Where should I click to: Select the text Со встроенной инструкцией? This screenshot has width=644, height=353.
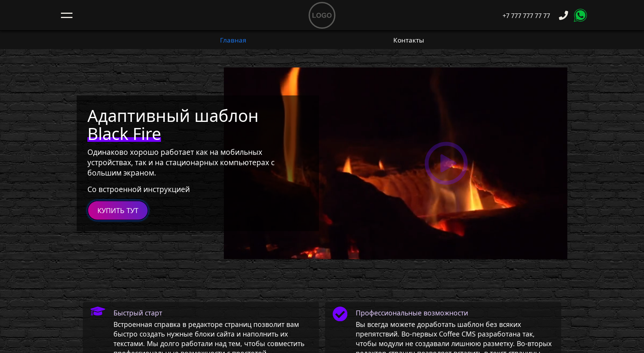coord(138,189)
